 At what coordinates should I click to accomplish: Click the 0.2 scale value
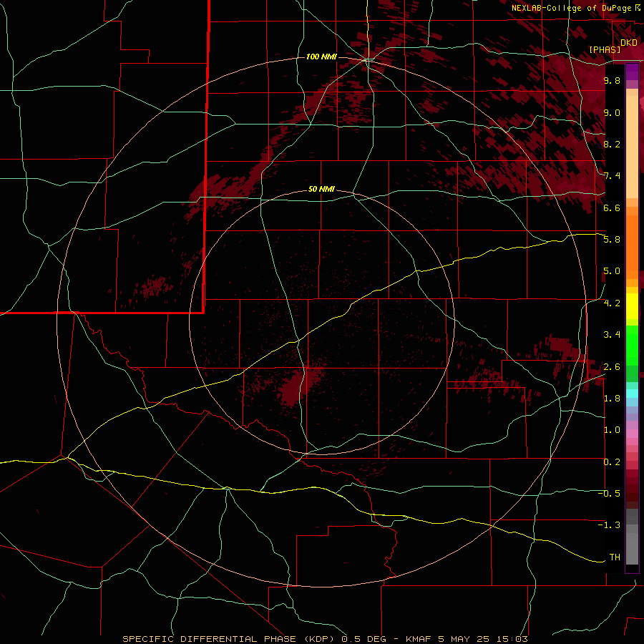612,462
